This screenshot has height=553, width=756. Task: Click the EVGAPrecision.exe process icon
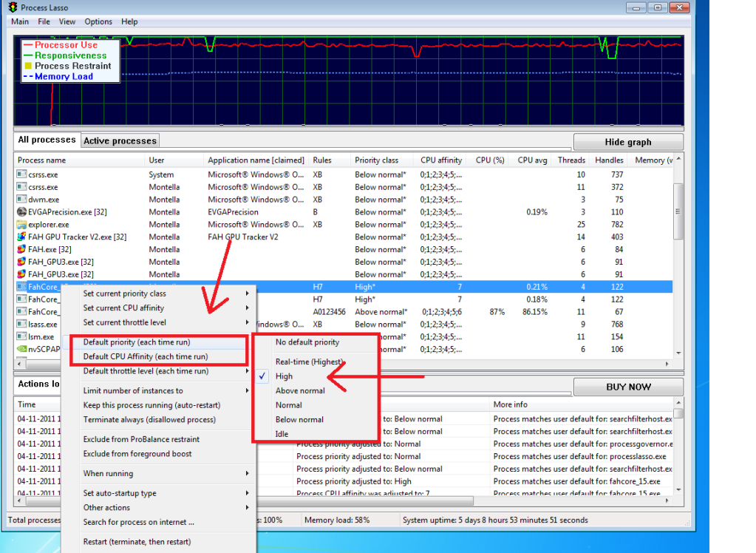[x=21, y=212]
